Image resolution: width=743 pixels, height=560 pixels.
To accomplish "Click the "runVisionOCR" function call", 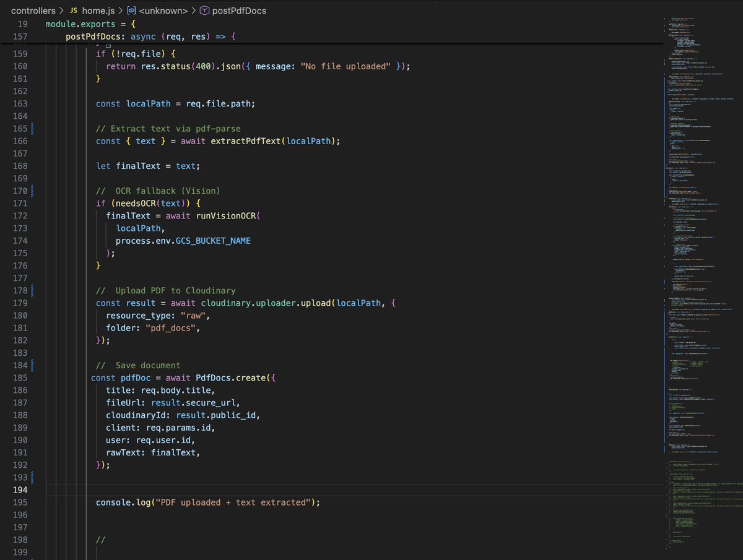I will [225, 216].
